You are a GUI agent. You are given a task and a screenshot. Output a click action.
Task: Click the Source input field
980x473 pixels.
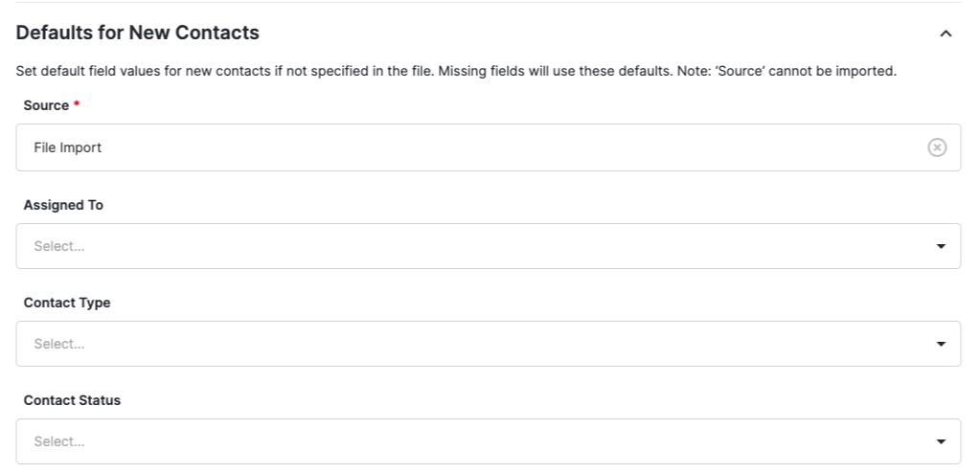pyautogui.click(x=479, y=147)
